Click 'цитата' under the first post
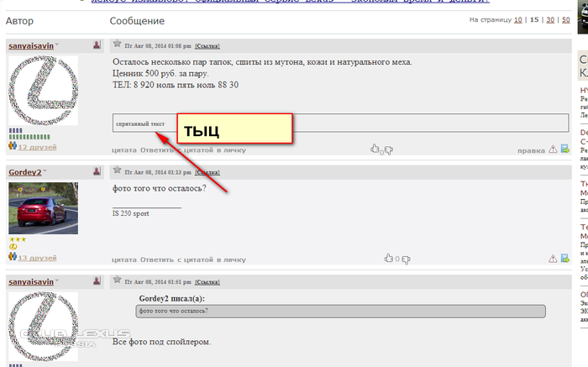This screenshot has height=367, width=588. tap(123, 151)
